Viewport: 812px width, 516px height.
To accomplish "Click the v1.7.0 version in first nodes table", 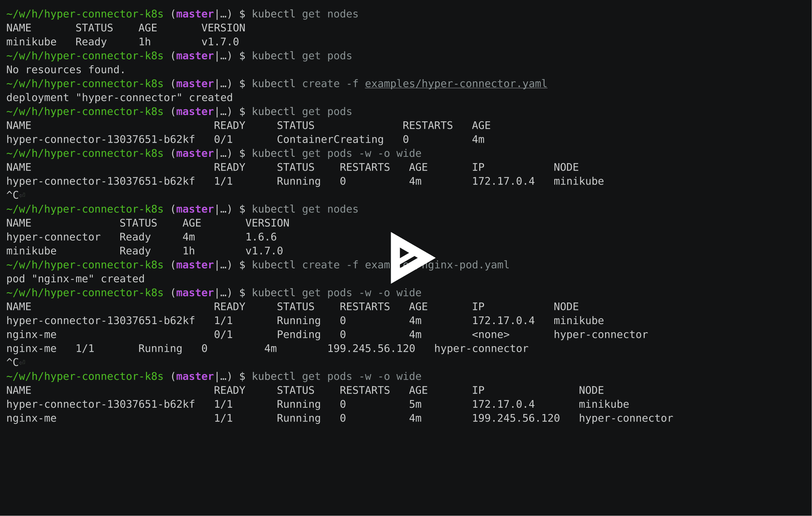I will 220,42.
